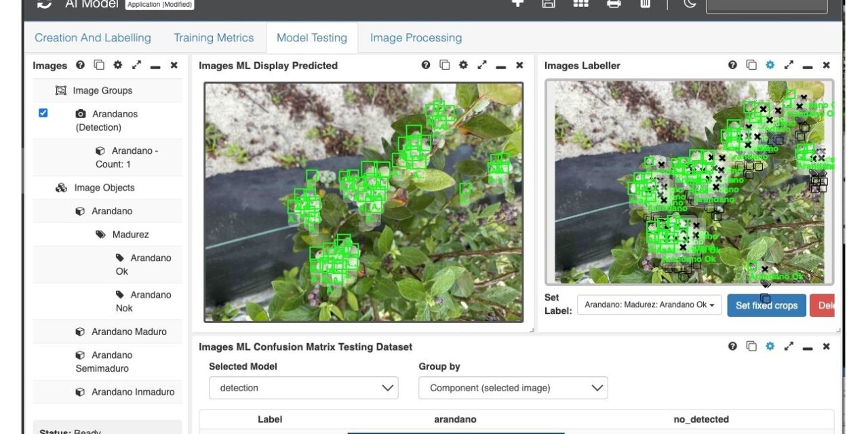Screen dimensions: 868x434
Task: Open settings gear of Images ML Display Predicted
Action: (463, 65)
